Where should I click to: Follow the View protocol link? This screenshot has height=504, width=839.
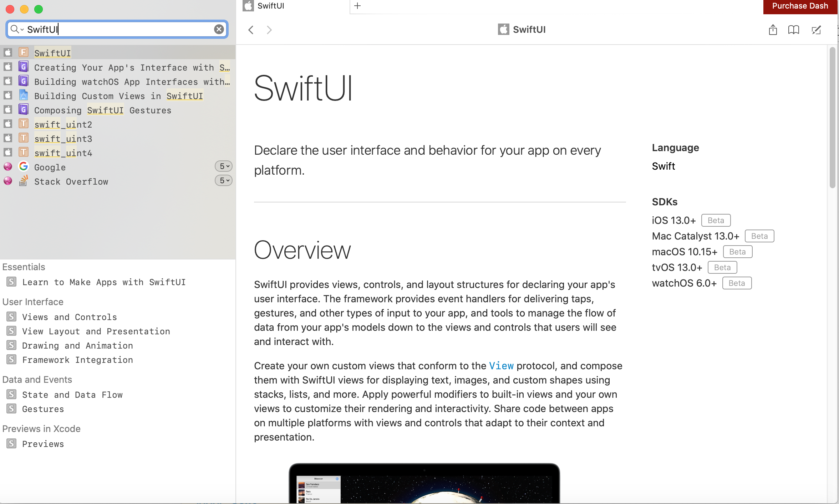tap(501, 366)
